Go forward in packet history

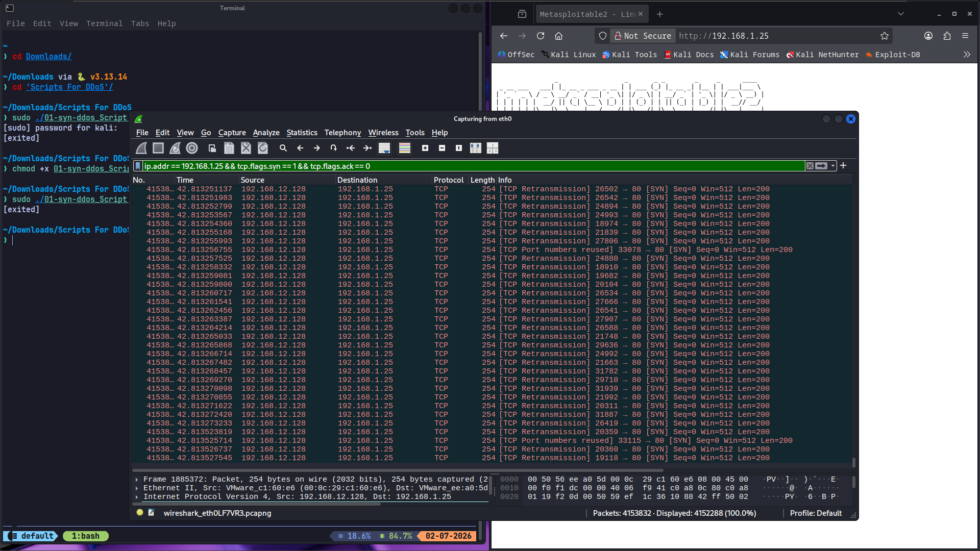pos(317,148)
